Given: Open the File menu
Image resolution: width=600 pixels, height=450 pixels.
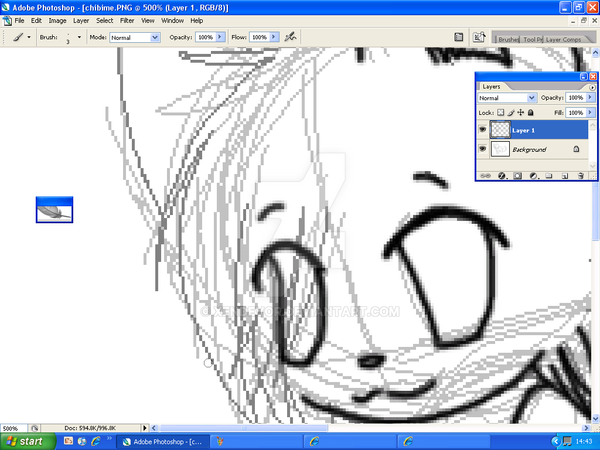Looking at the screenshot, I should [x=19, y=21].
